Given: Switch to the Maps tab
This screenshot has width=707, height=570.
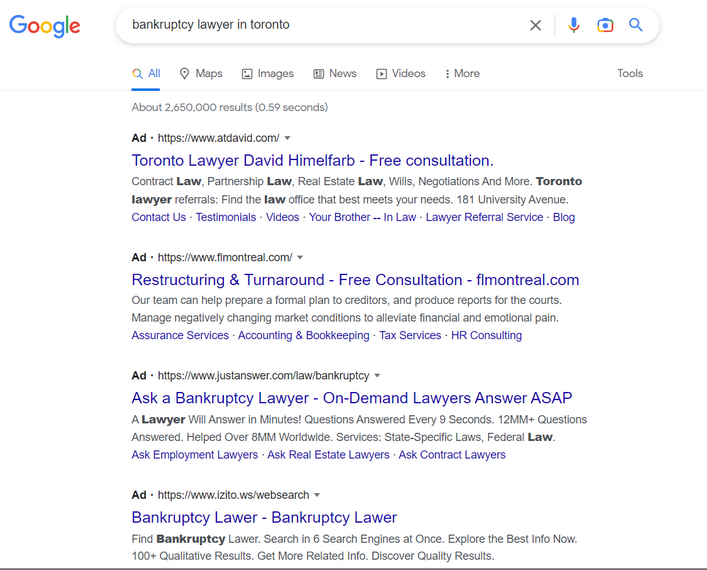Looking at the screenshot, I should (x=200, y=73).
